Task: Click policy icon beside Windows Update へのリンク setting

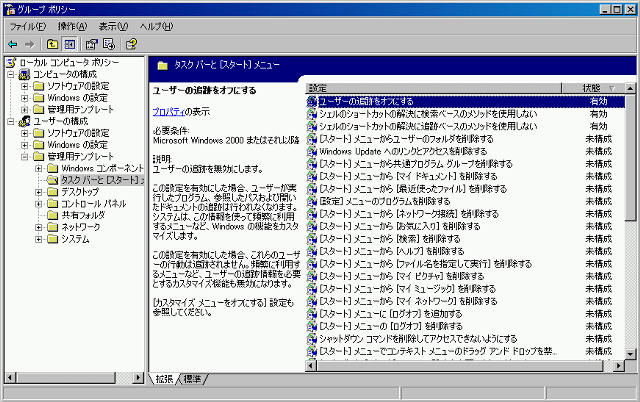Action: (x=312, y=151)
